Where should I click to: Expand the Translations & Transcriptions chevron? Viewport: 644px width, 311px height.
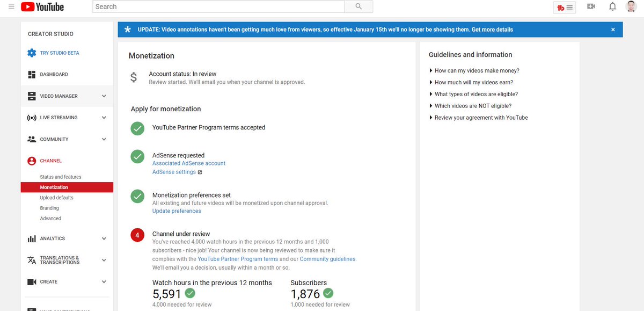104,260
